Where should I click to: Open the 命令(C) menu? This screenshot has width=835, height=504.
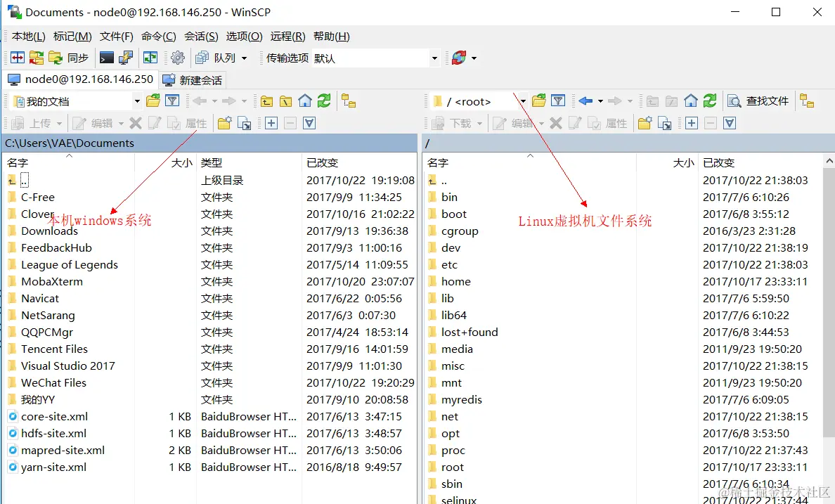159,37
